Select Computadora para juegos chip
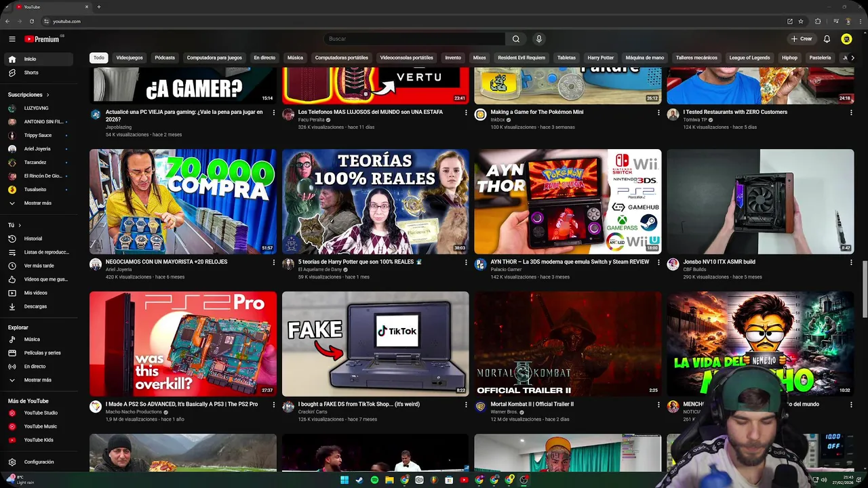This screenshot has height=488, width=868. click(x=214, y=58)
